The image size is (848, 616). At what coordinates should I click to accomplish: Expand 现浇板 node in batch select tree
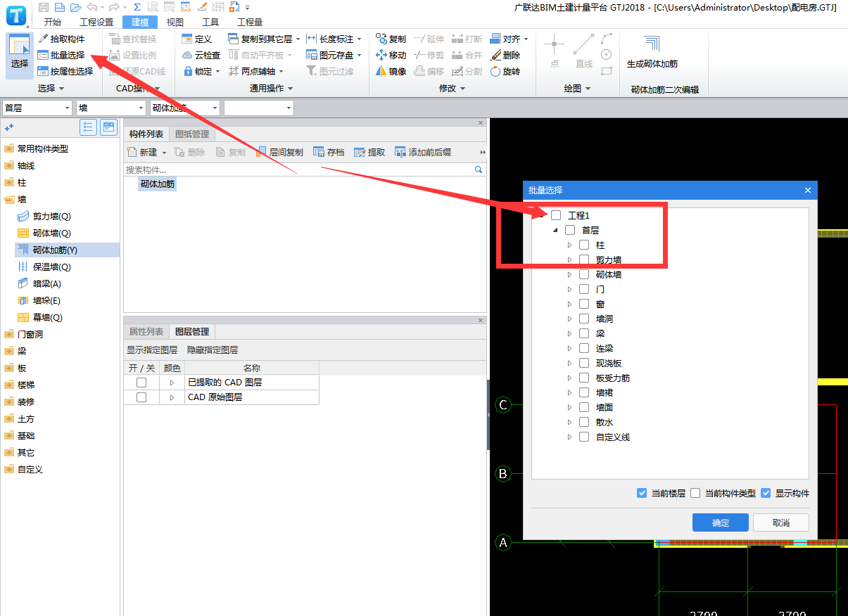tap(569, 363)
